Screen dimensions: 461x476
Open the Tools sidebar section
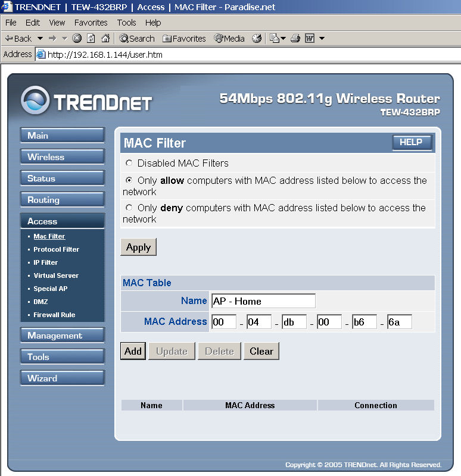pos(63,356)
